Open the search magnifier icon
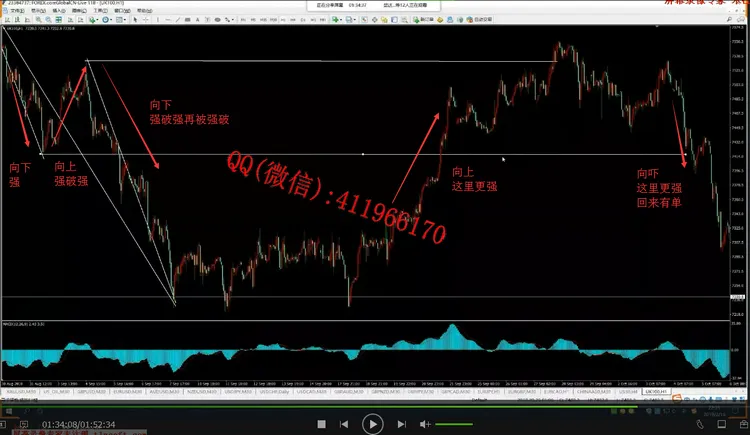Viewport: 750px width, 435px height. point(729,20)
